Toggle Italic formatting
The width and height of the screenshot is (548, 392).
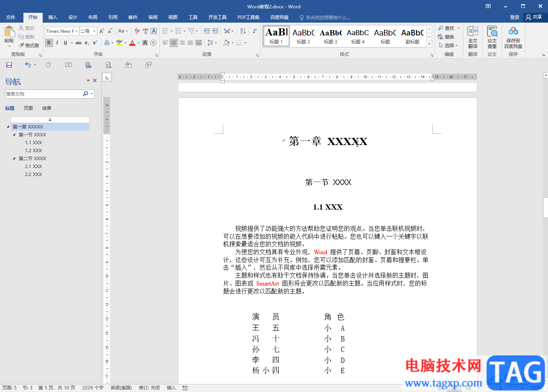coord(57,43)
